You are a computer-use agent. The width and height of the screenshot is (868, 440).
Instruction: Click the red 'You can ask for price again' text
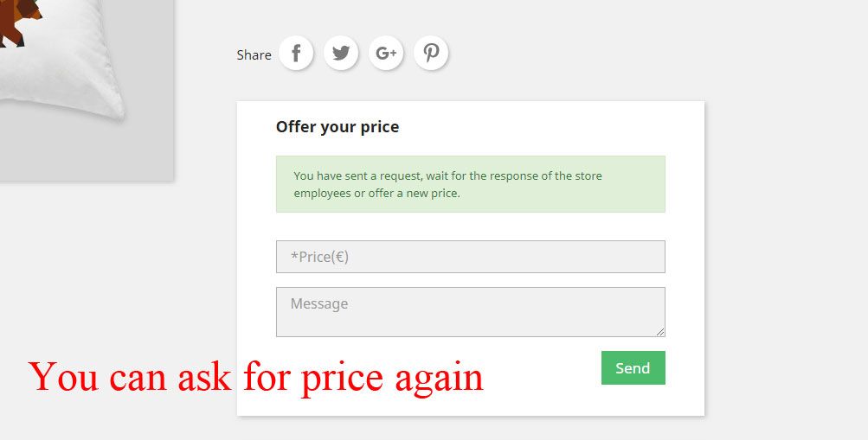coord(256,378)
